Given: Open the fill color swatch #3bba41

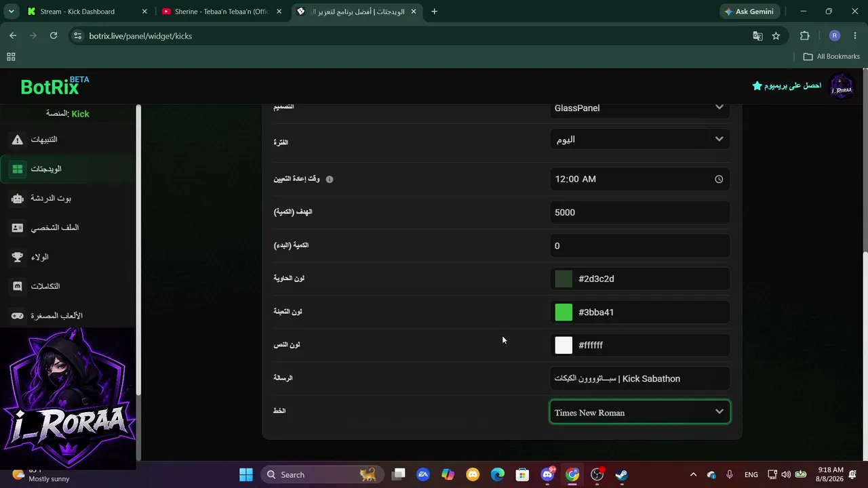Looking at the screenshot, I should point(564,312).
